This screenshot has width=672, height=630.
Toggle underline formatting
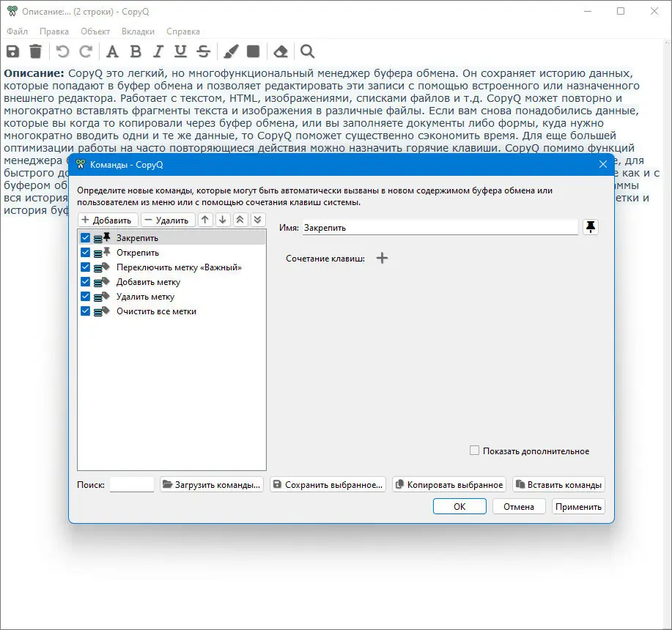click(x=180, y=51)
